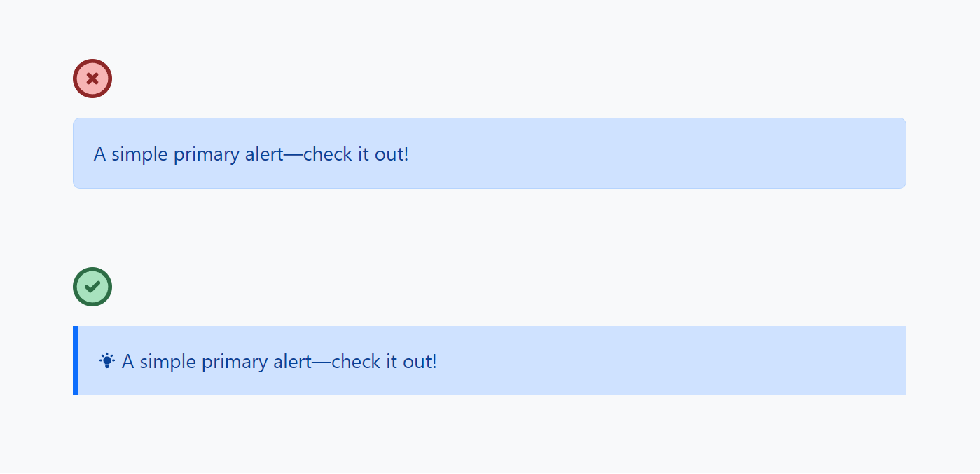Click the lightbulb icon in the lower alert
This screenshot has height=474, width=980.
coord(107,361)
